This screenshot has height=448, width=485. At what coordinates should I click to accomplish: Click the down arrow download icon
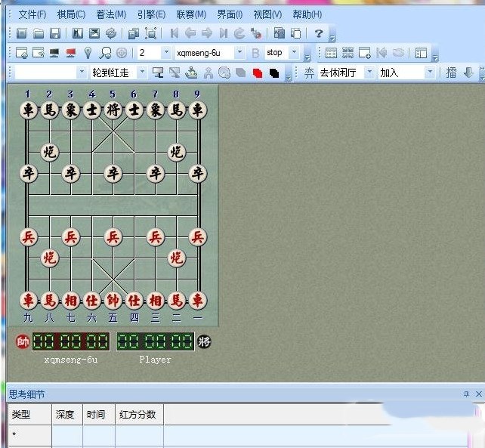pyautogui.click(x=468, y=73)
